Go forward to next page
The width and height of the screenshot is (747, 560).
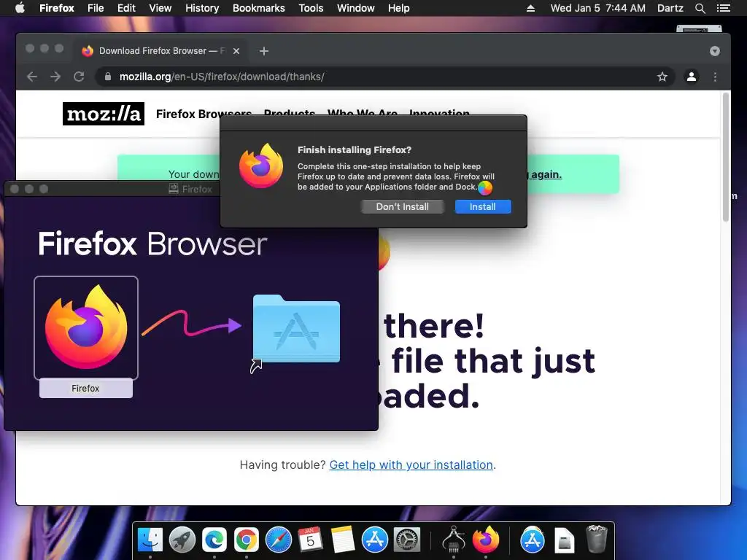(55, 77)
